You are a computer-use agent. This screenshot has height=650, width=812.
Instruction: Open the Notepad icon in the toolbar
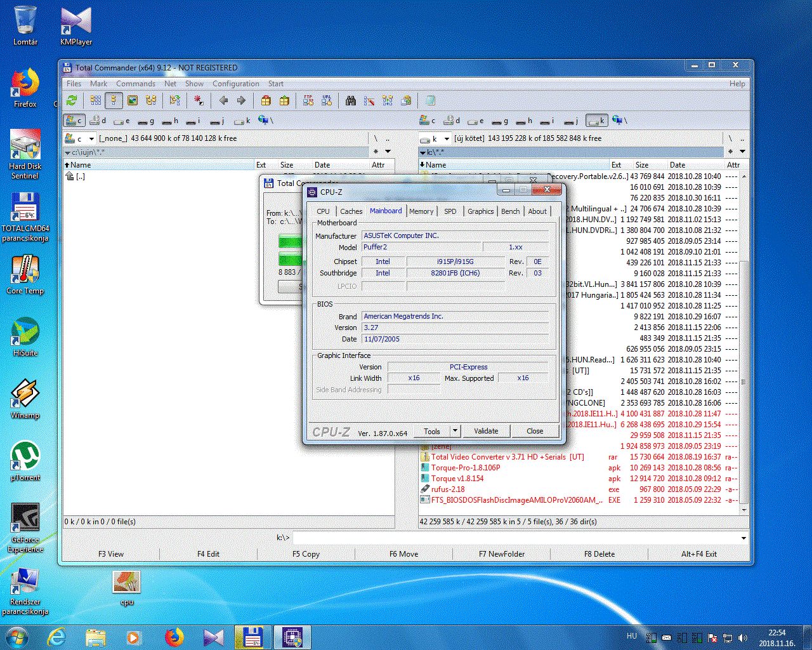click(x=430, y=100)
